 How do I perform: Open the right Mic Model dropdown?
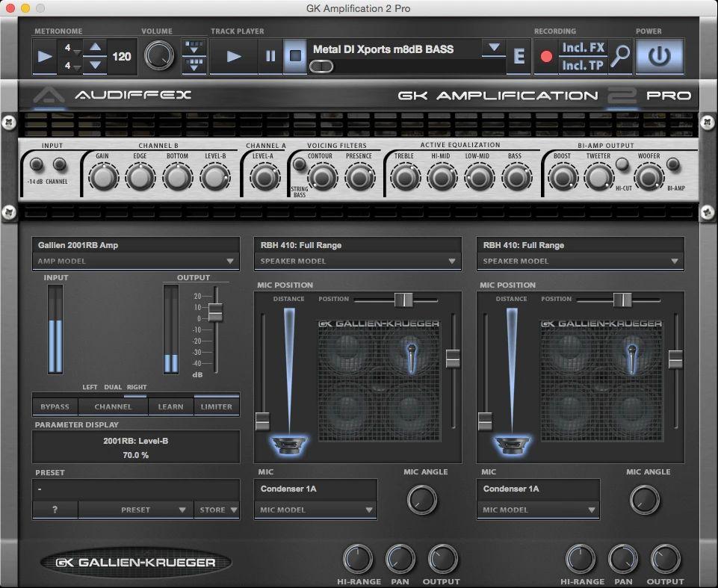pos(538,510)
